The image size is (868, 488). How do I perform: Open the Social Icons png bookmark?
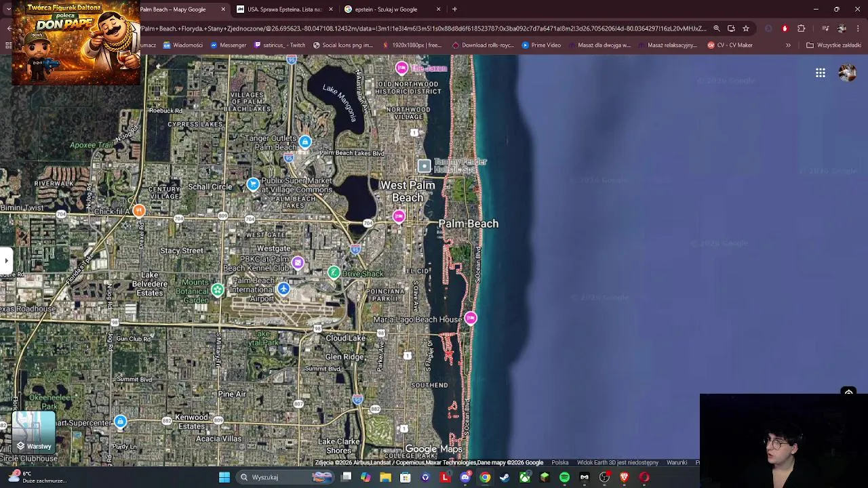(343, 45)
